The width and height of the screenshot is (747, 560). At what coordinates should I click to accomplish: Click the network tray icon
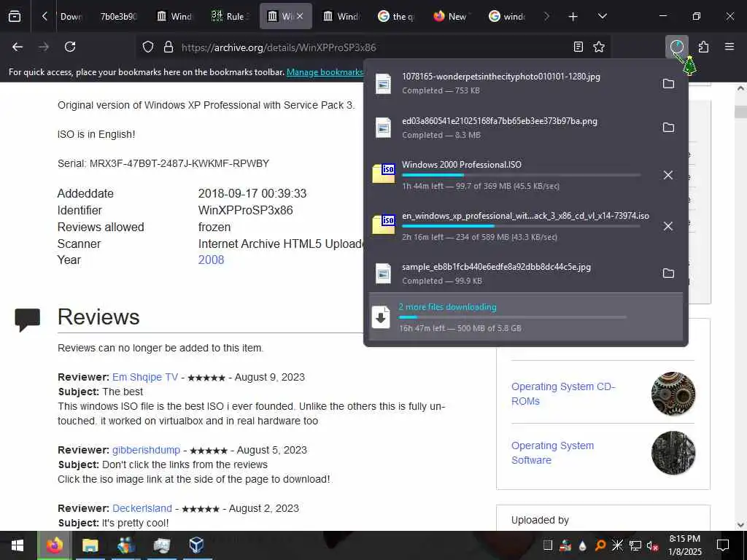635,545
